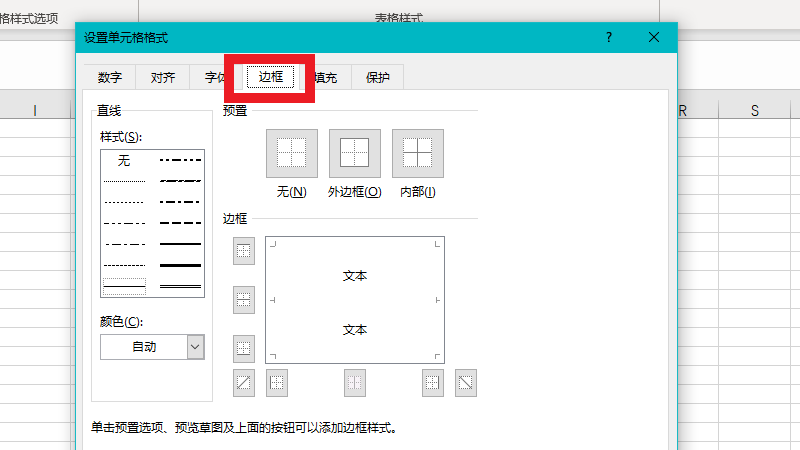Screen dimensions: 800x450
Task: Click the 自动 color combo box
Action: click(x=144, y=346)
